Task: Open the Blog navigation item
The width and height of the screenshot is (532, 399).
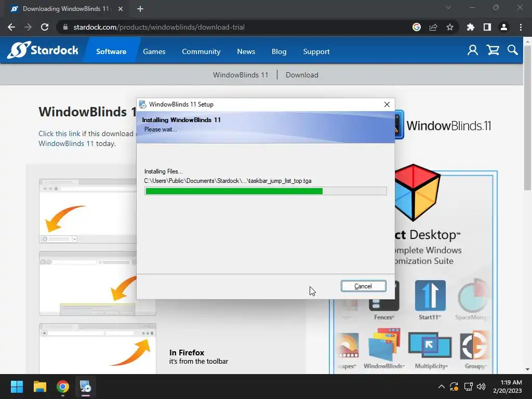Action: click(x=279, y=51)
